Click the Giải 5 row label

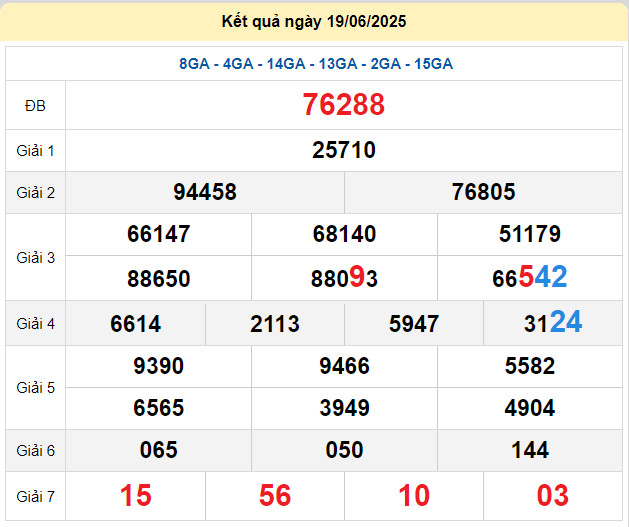click(35, 387)
